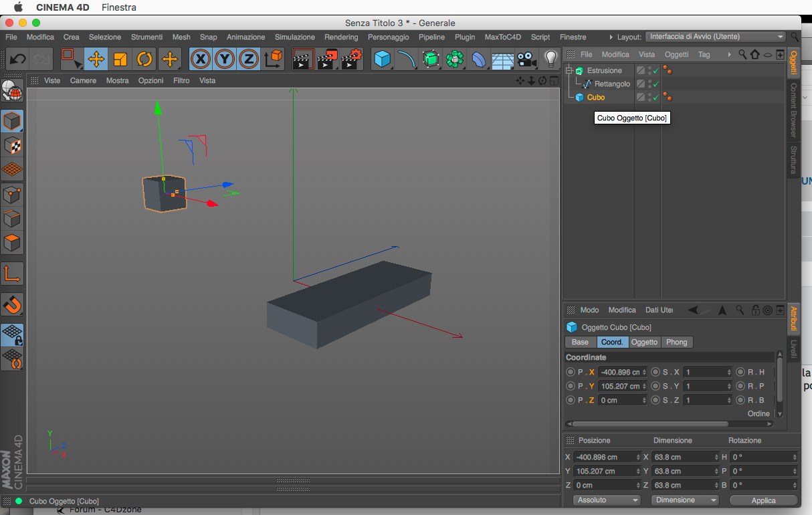Toggle P.X animation radio dot
This screenshot has height=515, width=812.
[x=571, y=372]
